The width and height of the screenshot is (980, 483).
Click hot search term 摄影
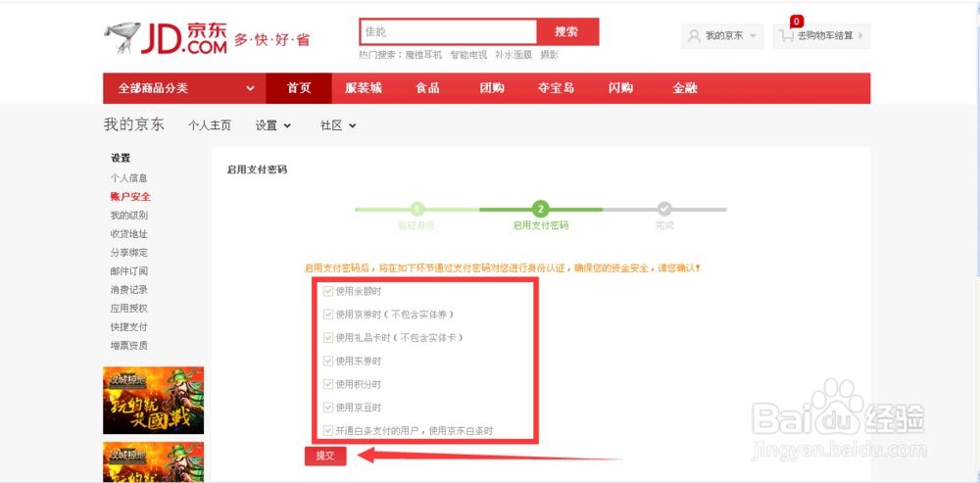coord(550,55)
